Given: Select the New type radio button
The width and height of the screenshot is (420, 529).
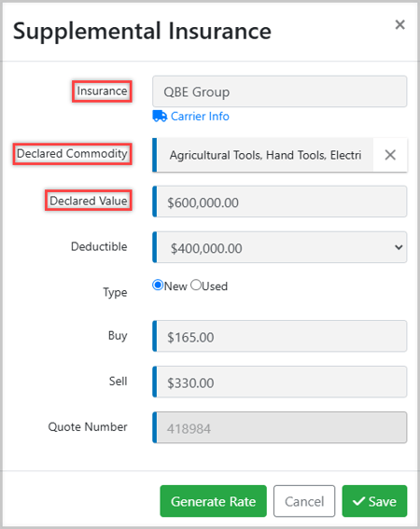Looking at the screenshot, I should (158, 285).
